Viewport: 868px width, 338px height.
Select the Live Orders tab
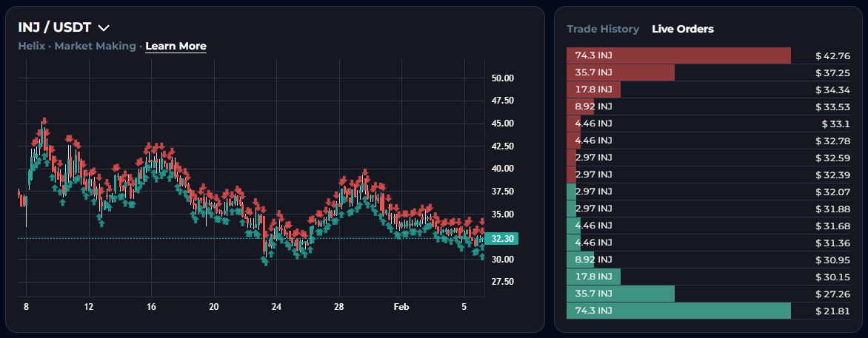[x=682, y=29]
